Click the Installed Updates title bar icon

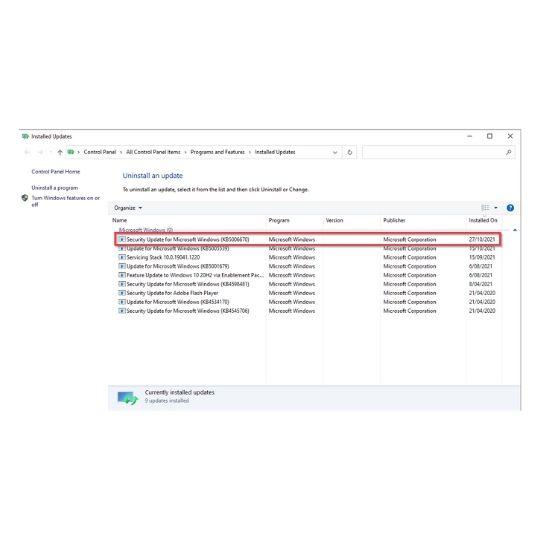tap(25, 136)
